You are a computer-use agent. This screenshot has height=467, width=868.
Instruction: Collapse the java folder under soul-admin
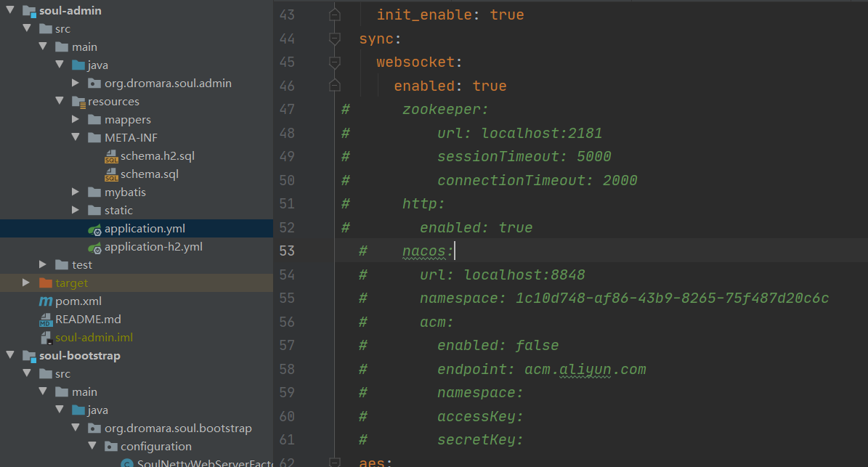(x=60, y=65)
